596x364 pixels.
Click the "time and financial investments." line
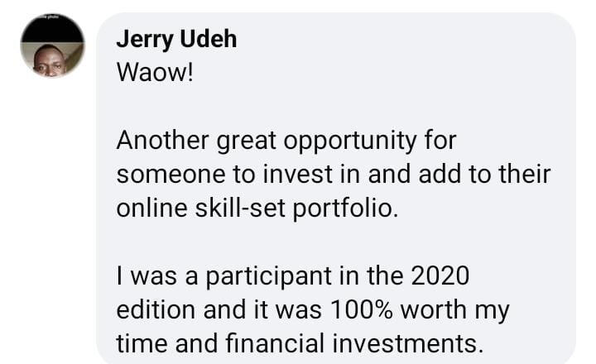point(299,342)
